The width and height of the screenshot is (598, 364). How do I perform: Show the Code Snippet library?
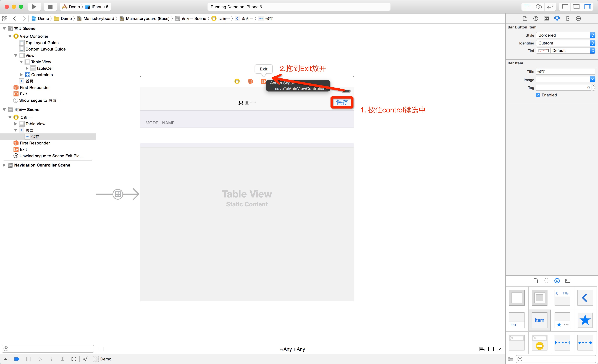coord(546,281)
